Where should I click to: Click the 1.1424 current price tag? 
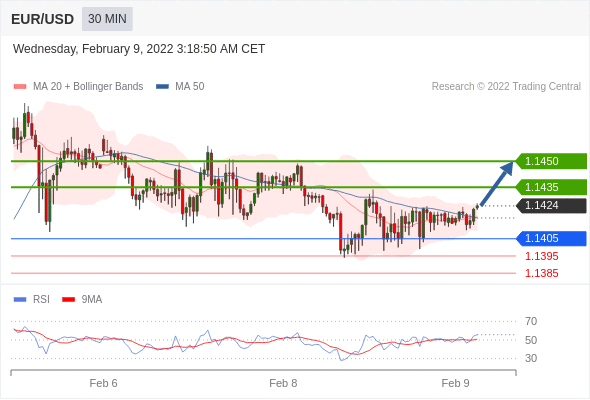pos(551,205)
